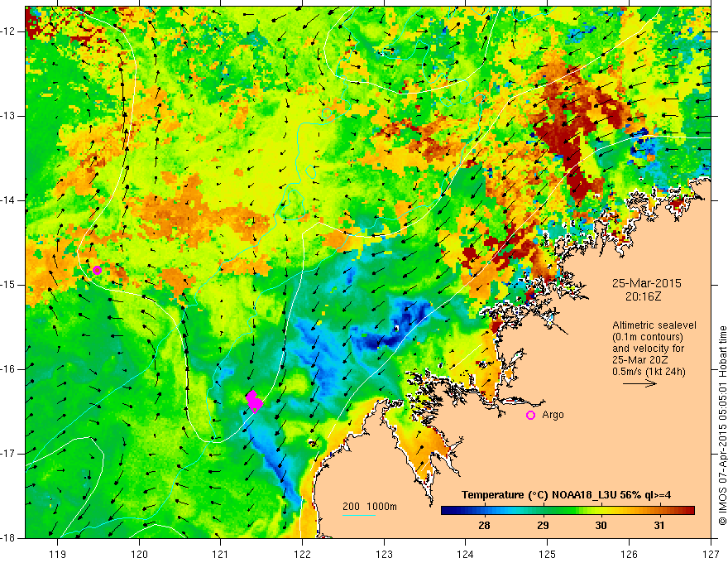Click the temperature colour bar
The image size is (728, 563).
[x=568, y=511]
